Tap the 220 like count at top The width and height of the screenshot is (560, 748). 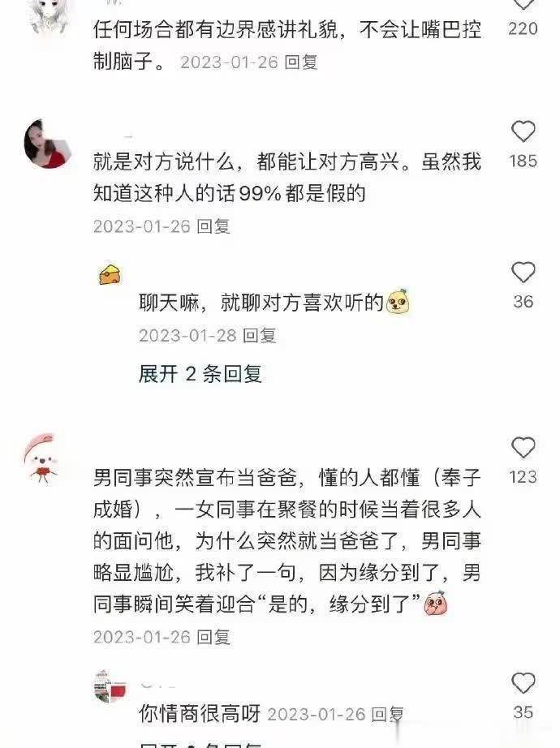click(523, 28)
